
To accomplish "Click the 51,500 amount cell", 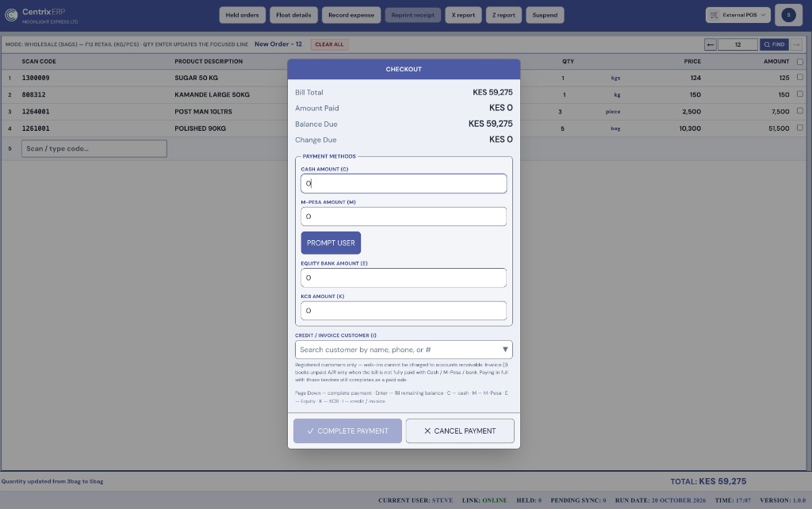I will (779, 128).
